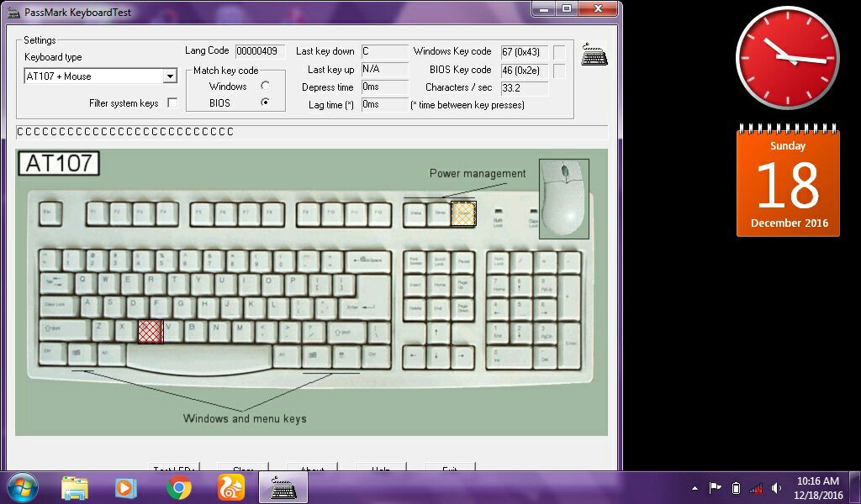Click the network signal icon in tray

pyautogui.click(x=757, y=487)
